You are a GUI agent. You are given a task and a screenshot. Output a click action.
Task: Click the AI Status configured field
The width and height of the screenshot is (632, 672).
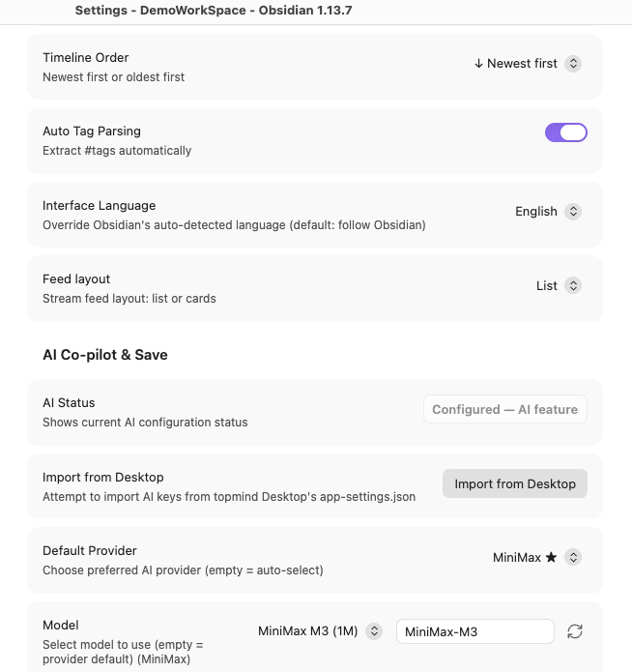[x=505, y=409]
